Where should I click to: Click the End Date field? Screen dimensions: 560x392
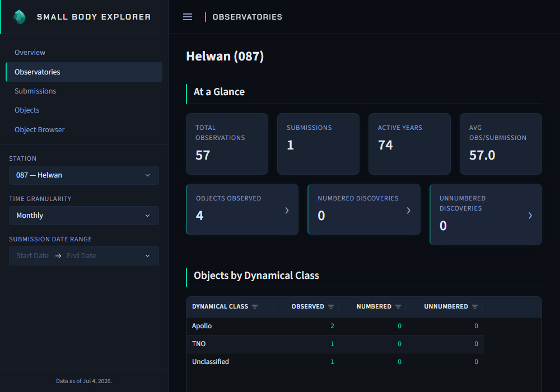81,256
